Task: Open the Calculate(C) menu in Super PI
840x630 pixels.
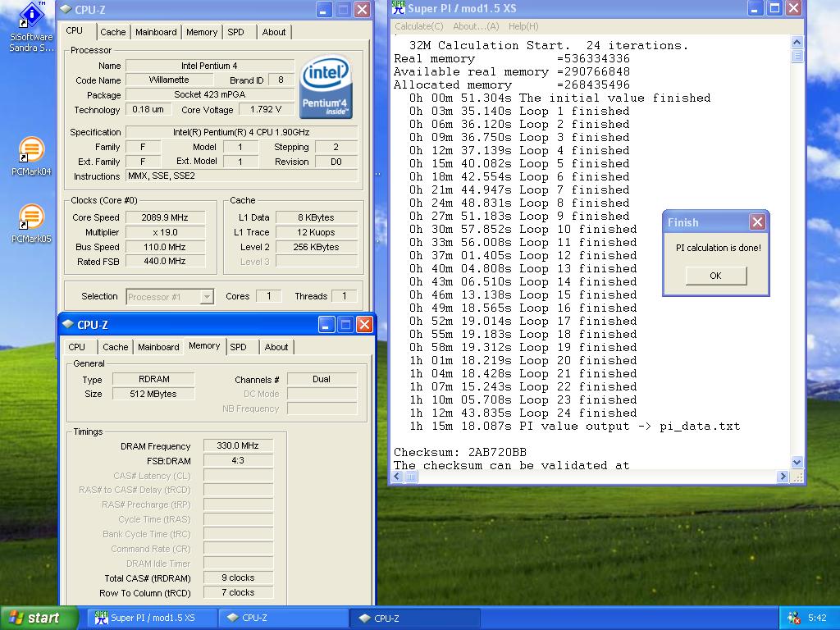Action: [x=419, y=26]
